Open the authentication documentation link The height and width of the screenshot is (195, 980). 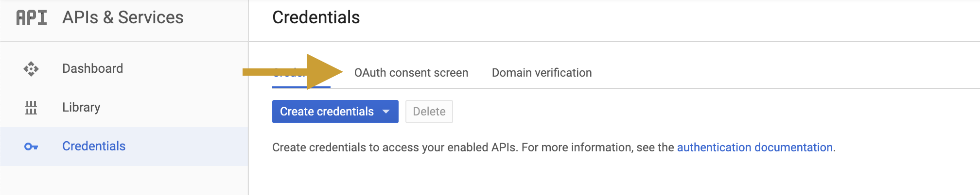pos(754,147)
